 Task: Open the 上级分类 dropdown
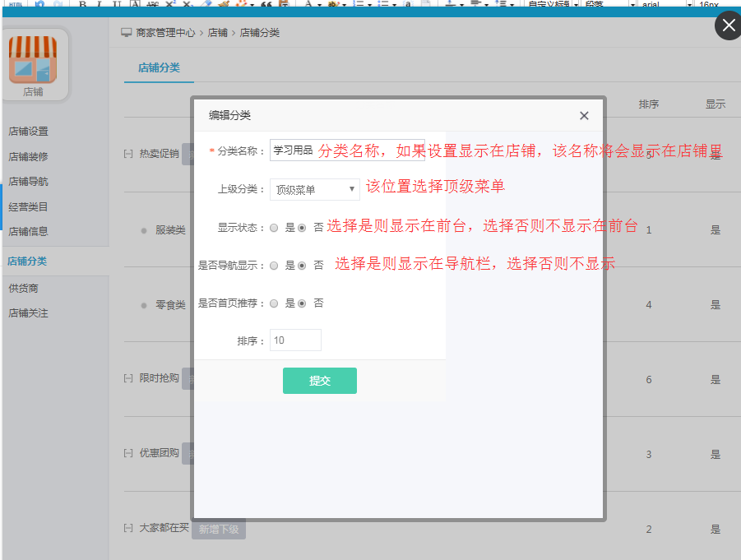pyautogui.click(x=314, y=190)
